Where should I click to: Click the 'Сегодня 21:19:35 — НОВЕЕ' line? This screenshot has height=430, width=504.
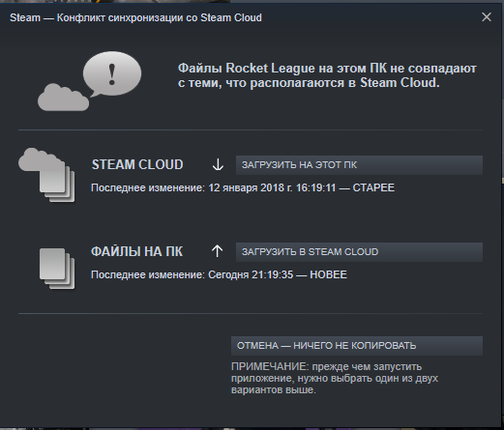pyautogui.click(x=219, y=274)
